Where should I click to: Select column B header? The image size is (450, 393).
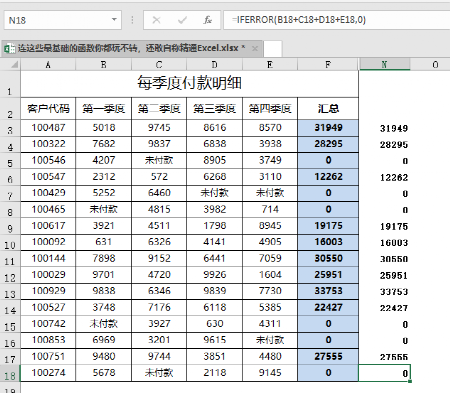coord(104,65)
